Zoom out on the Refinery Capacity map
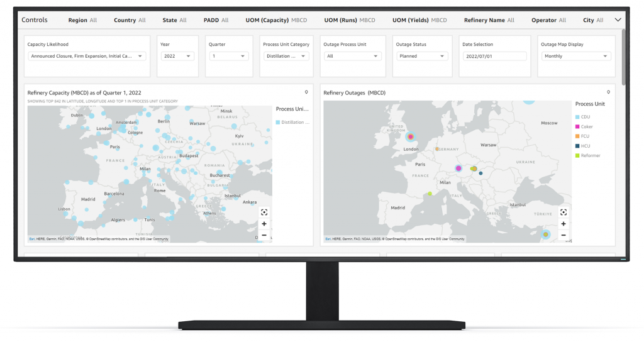The image size is (644, 342). (264, 235)
